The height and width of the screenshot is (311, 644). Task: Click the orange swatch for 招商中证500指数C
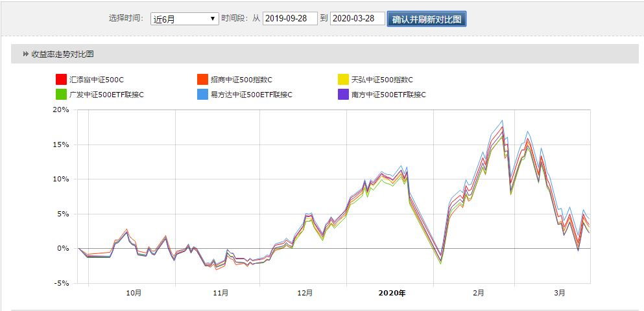pyautogui.click(x=202, y=79)
